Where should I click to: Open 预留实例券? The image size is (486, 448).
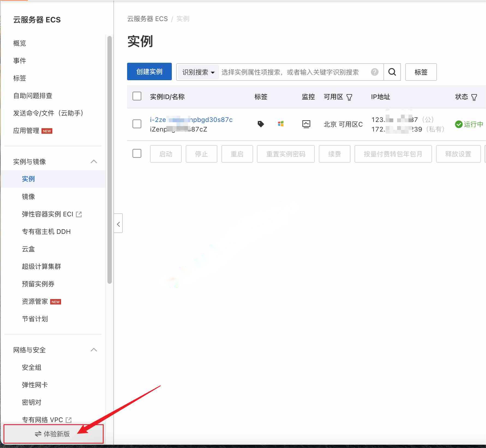(38, 284)
